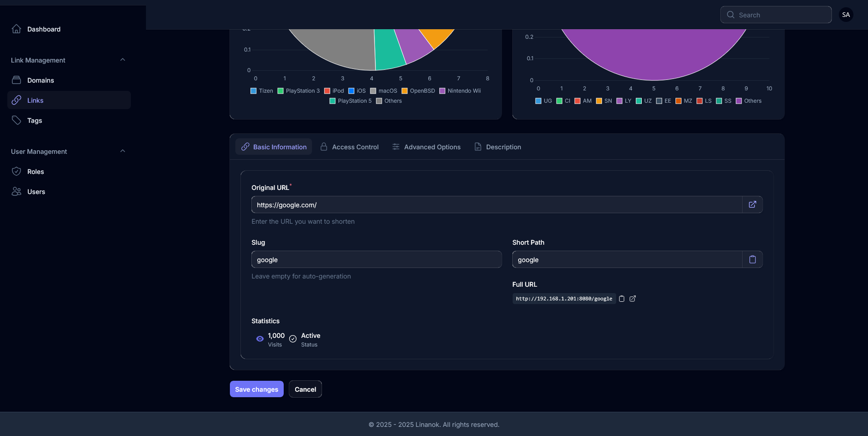Cancel editing the link
868x436 pixels.
click(305, 389)
